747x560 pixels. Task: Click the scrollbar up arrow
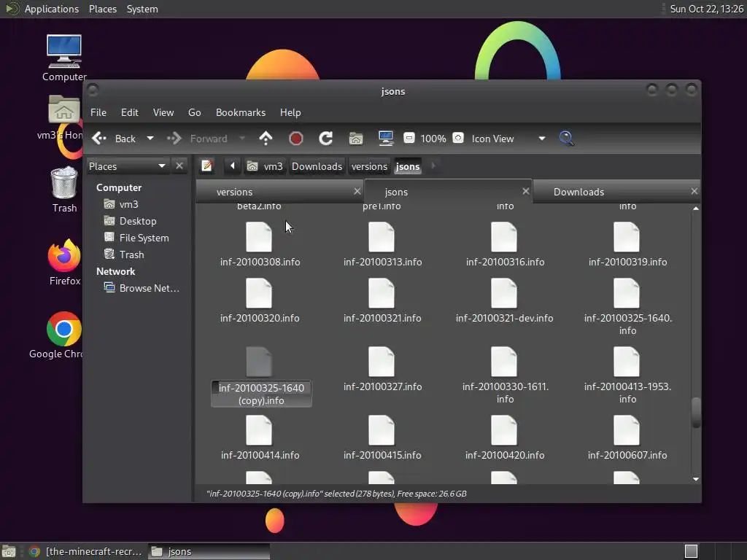pyautogui.click(x=696, y=208)
